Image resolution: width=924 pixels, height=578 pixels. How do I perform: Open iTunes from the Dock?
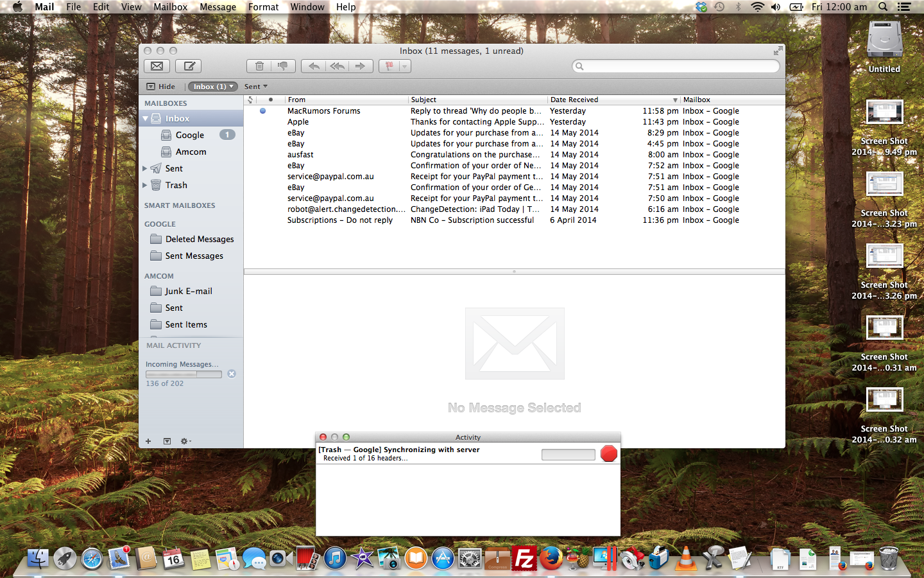coord(335,558)
